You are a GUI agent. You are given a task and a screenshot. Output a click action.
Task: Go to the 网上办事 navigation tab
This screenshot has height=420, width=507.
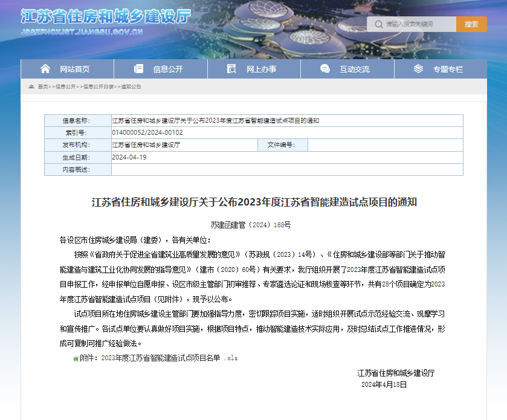click(x=261, y=69)
